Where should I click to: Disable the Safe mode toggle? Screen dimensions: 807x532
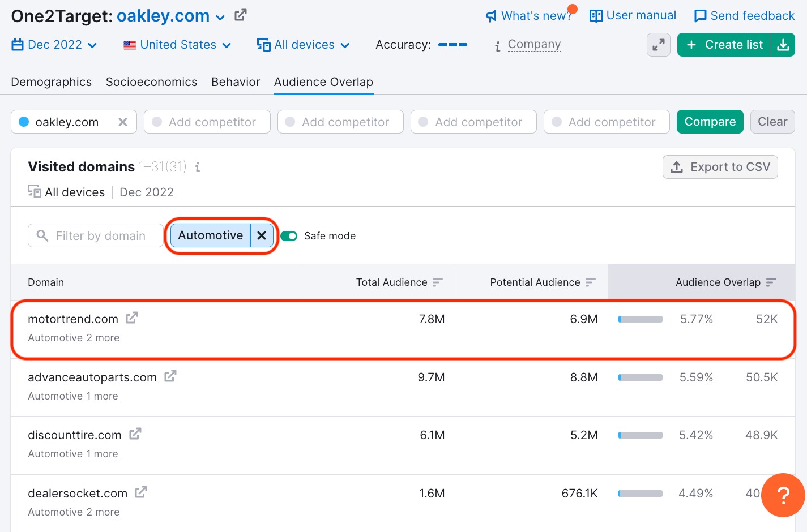tap(289, 236)
